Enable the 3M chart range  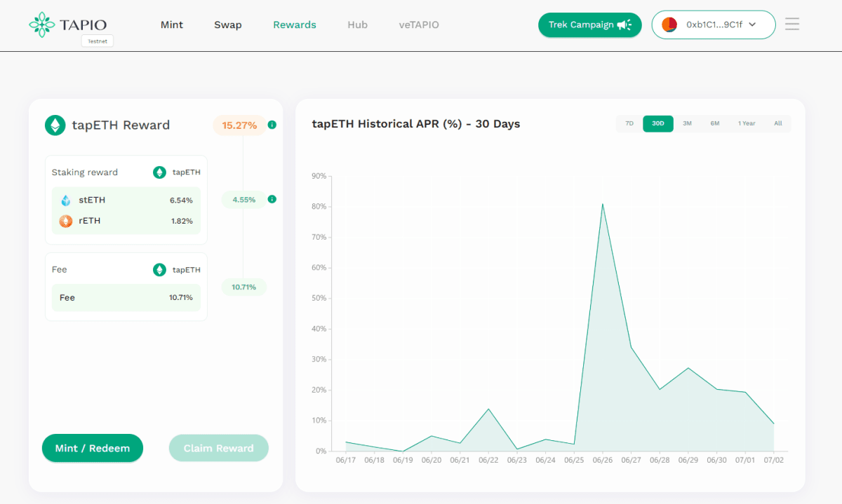point(687,123)
